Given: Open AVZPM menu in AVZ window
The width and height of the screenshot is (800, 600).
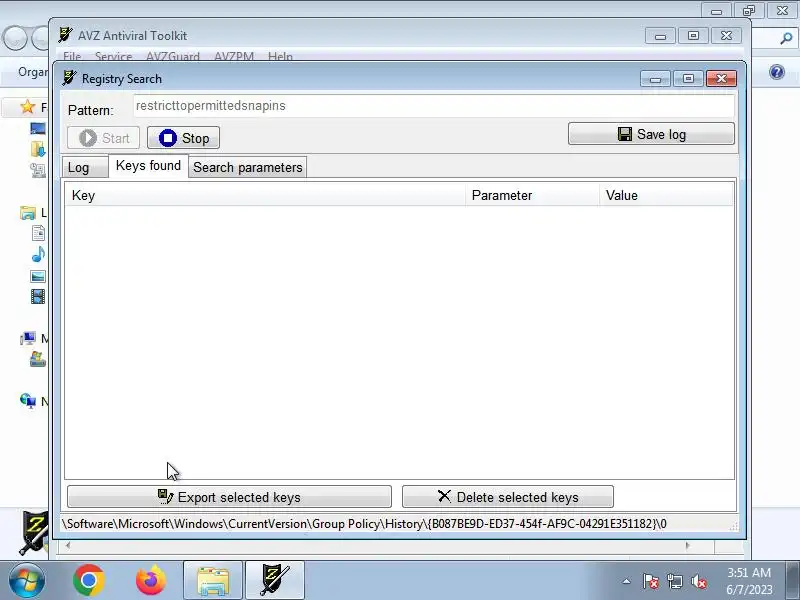Looking at the screenshot, I should 234,56.
